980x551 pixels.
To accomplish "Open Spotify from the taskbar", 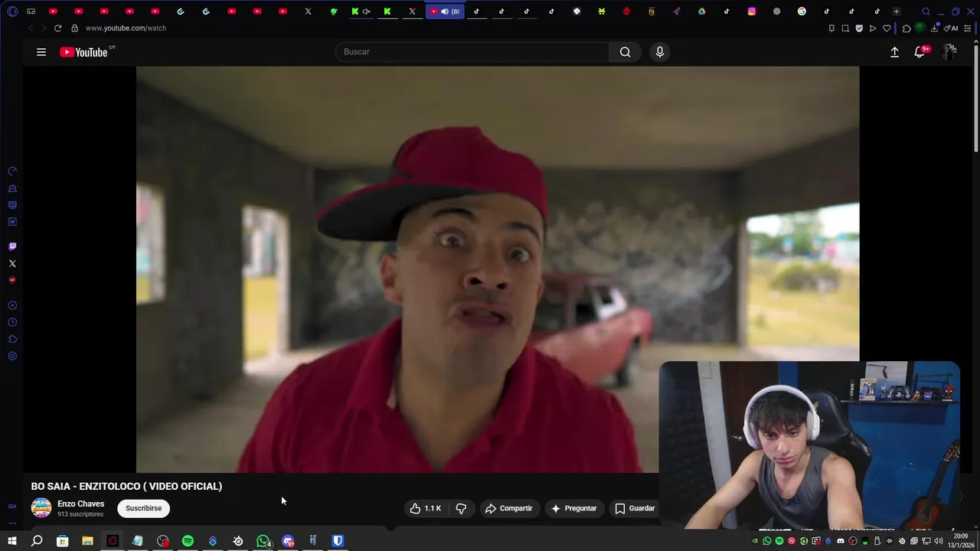I will click(188, 541).
